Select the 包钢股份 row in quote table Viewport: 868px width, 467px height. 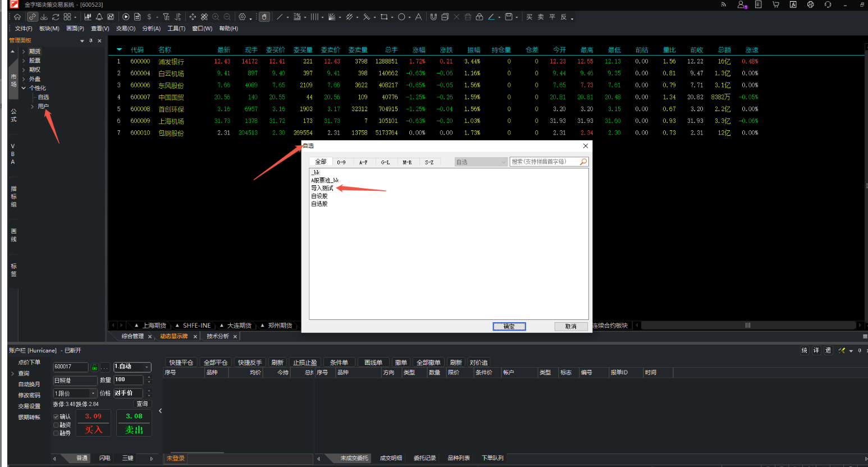[486, 133]
